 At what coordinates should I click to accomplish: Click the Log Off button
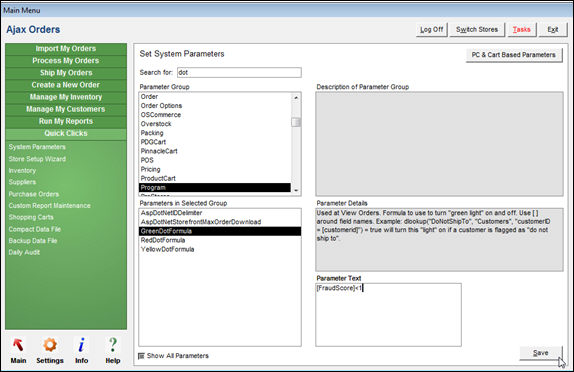pos(432,30)
